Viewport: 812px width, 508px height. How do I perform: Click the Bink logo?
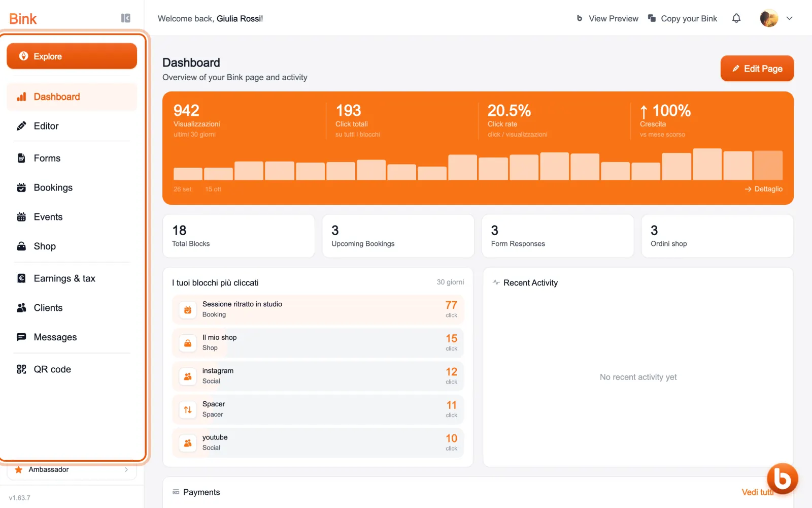[x=23, y=19]
